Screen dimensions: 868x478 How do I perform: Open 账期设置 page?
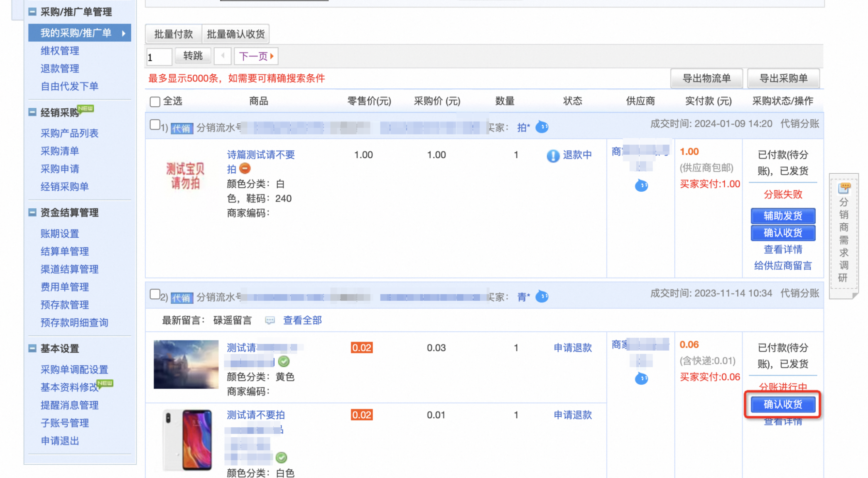[x=60, y=234]
